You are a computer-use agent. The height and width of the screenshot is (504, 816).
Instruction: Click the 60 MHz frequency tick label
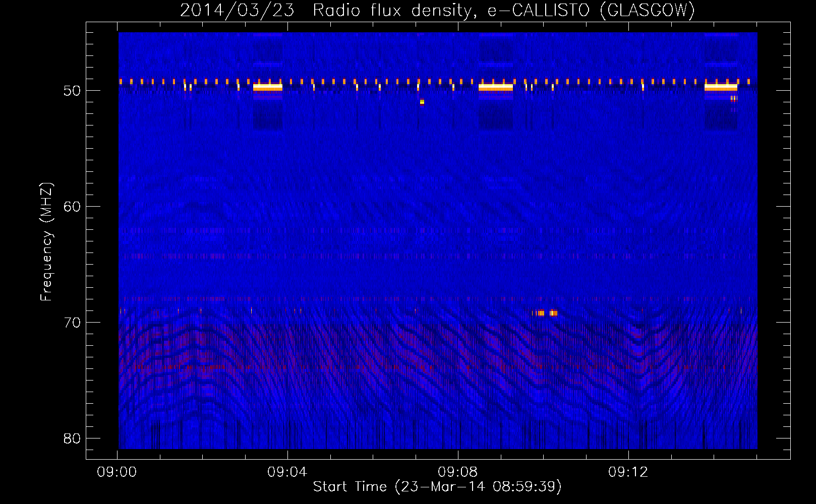coord(72,207)
